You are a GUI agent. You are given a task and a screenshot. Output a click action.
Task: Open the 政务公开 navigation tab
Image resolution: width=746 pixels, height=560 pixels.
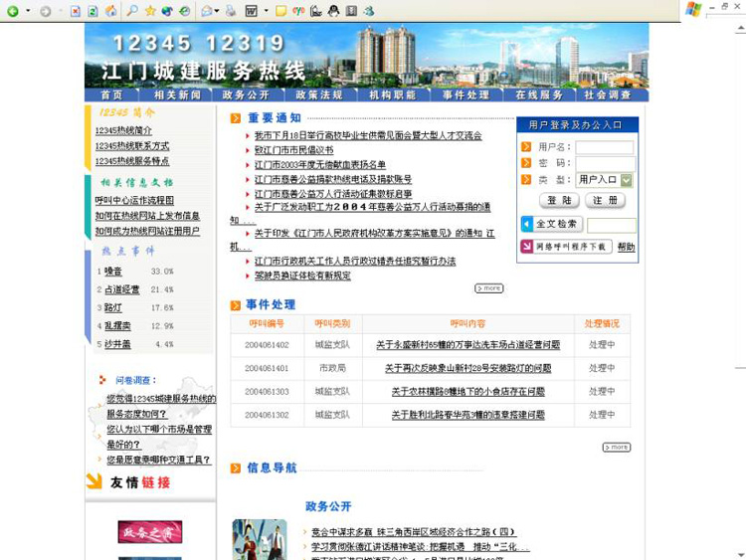click(246, 94)
